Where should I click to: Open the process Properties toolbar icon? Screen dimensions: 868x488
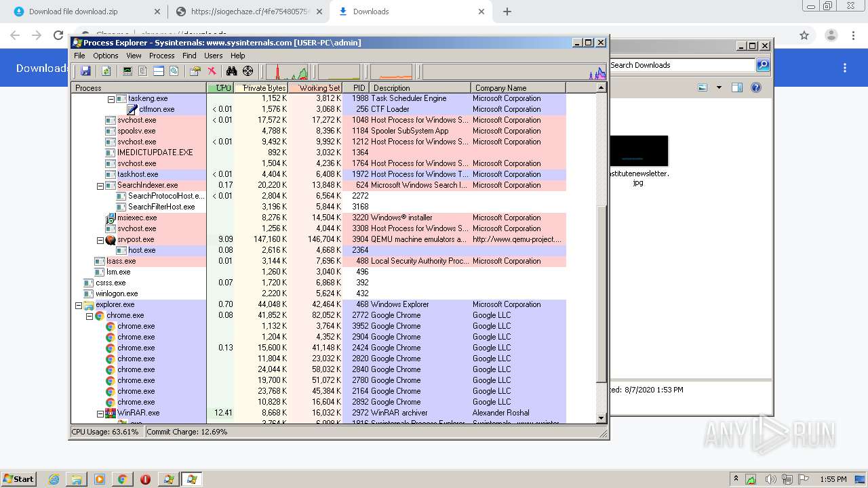195,71
